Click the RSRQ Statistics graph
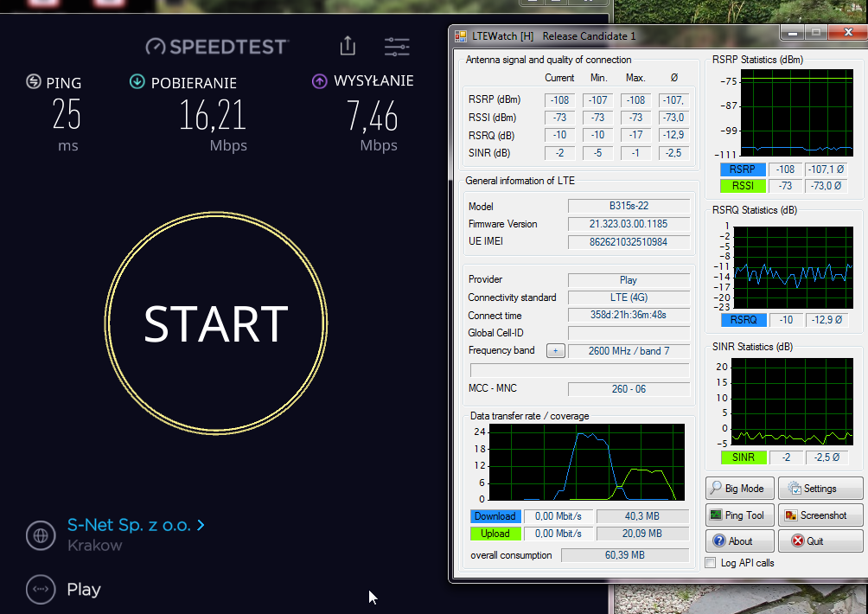 coord(793,267)
